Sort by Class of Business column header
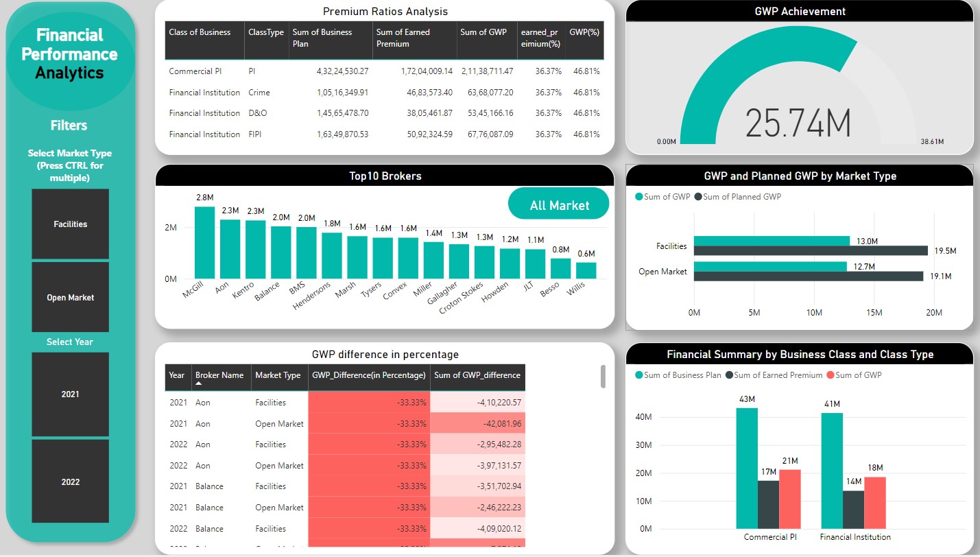The height and width of the screenshot is (557, 980). pyautogui.click(x=200, y=32)
